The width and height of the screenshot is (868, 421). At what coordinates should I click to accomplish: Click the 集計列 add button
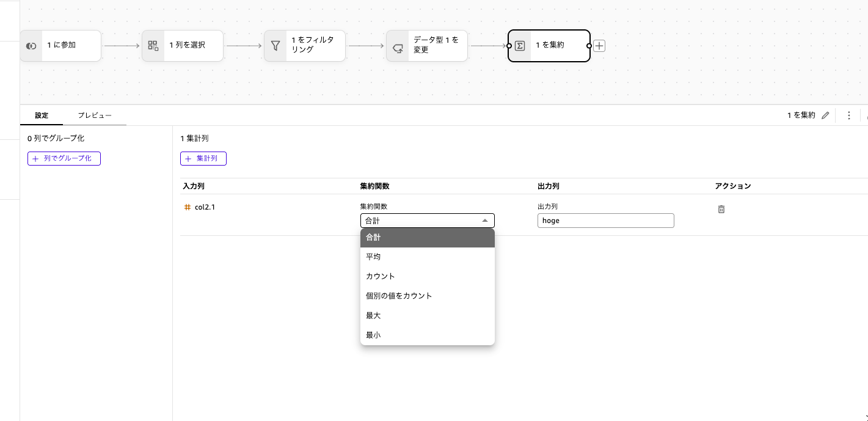click(x=203, y=158)
